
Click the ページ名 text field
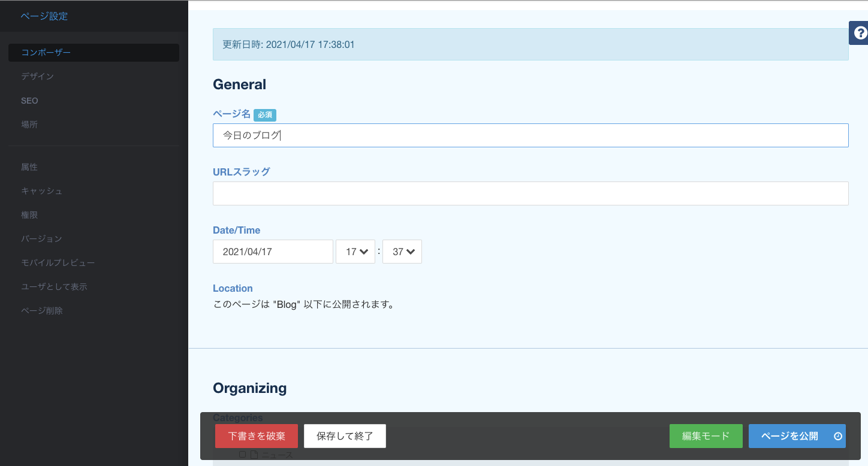click(531, 135)
